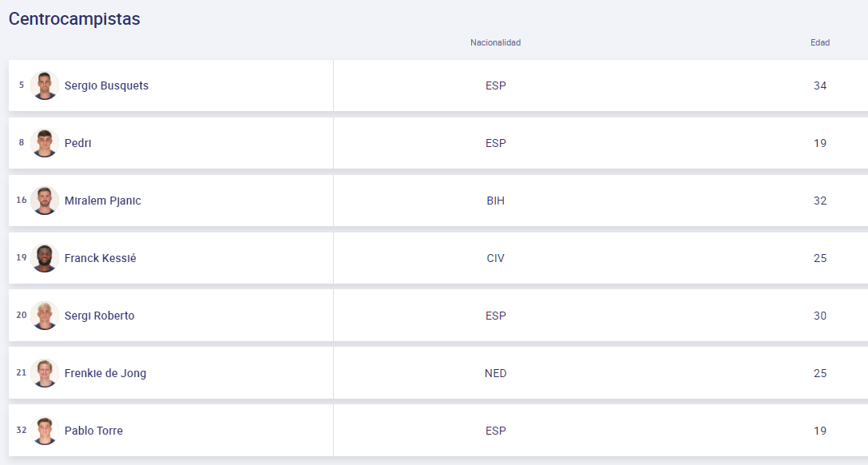Click Franck Kessié's avatar photo

click(x=45, y=258)
